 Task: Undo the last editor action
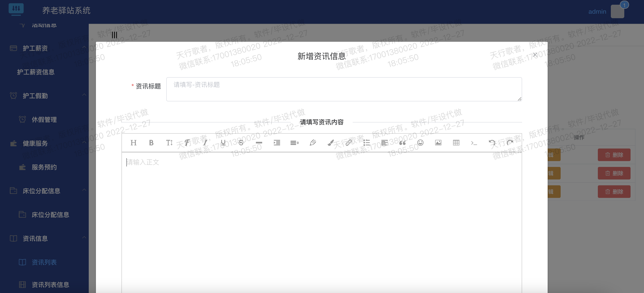pyautogui.click(x=492, y=143)
